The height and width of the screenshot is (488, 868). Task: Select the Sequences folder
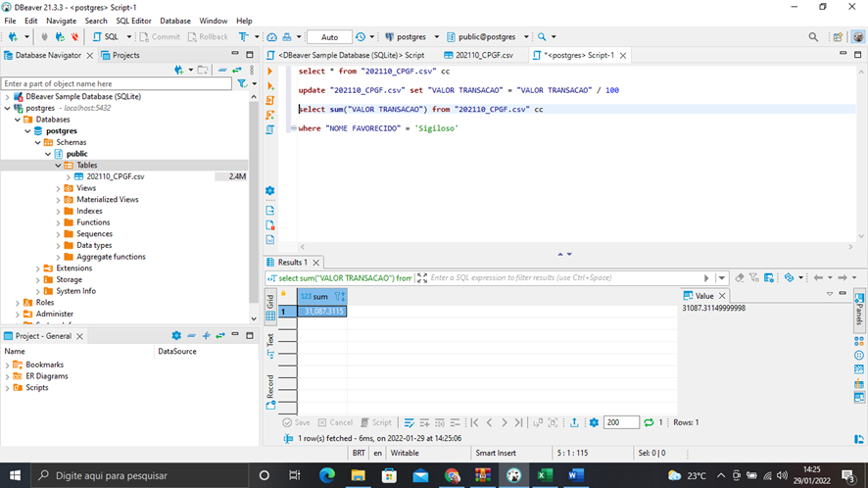tap(94, 234)
